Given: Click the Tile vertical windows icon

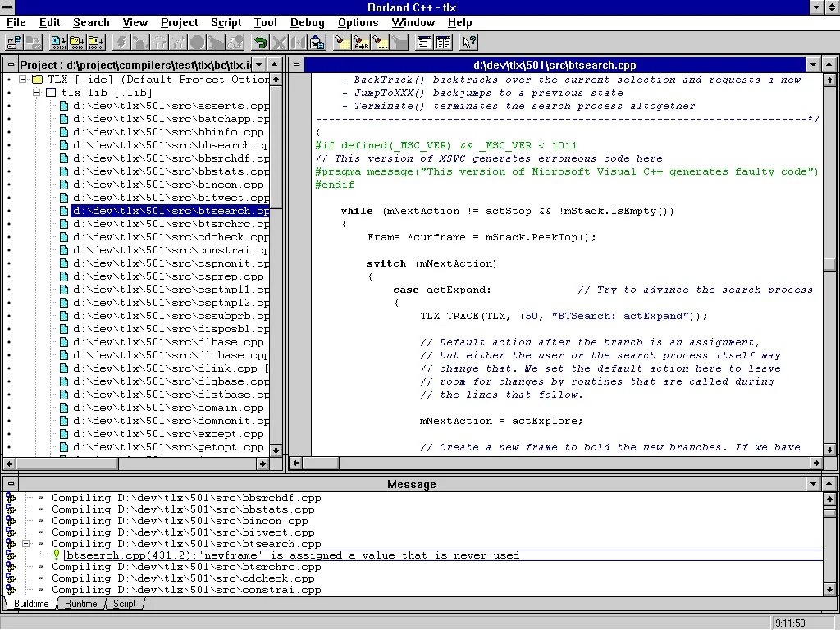Looking at the screenshot, I should coord(444,43).
